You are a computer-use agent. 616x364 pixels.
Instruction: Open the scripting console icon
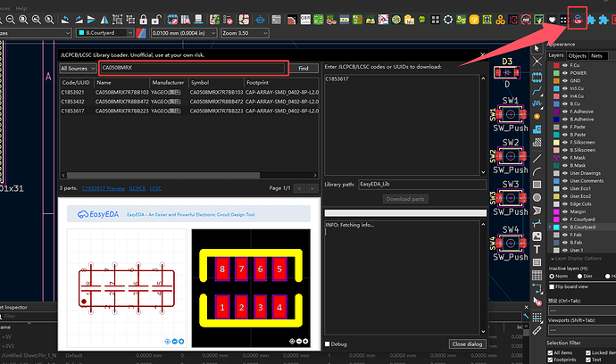tap(277, 20)
